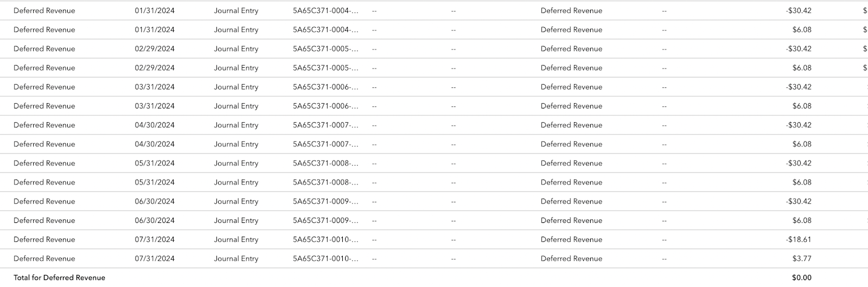Select the $6.08 amount dated 06/30/2024
The height and width of the screenshot is (287, 868).
point(801,220)
